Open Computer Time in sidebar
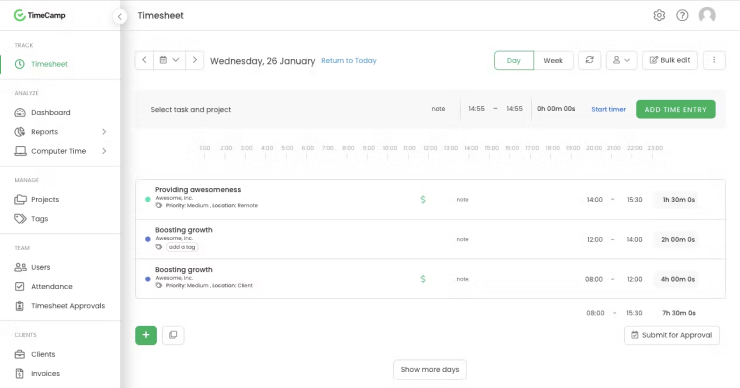 point(59,151)
